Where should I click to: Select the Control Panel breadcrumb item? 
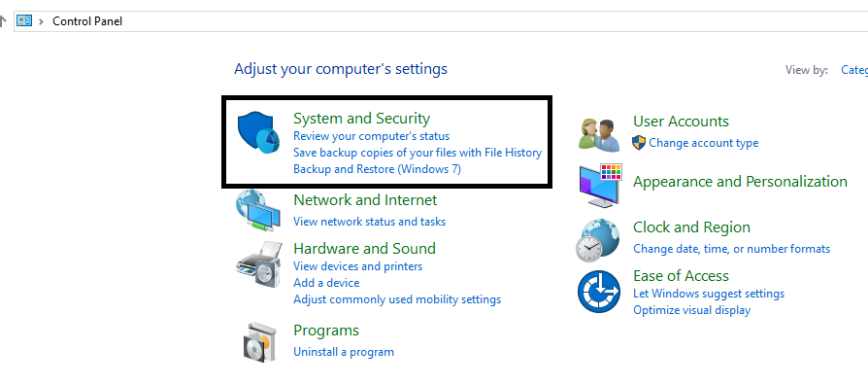(87, 21)
